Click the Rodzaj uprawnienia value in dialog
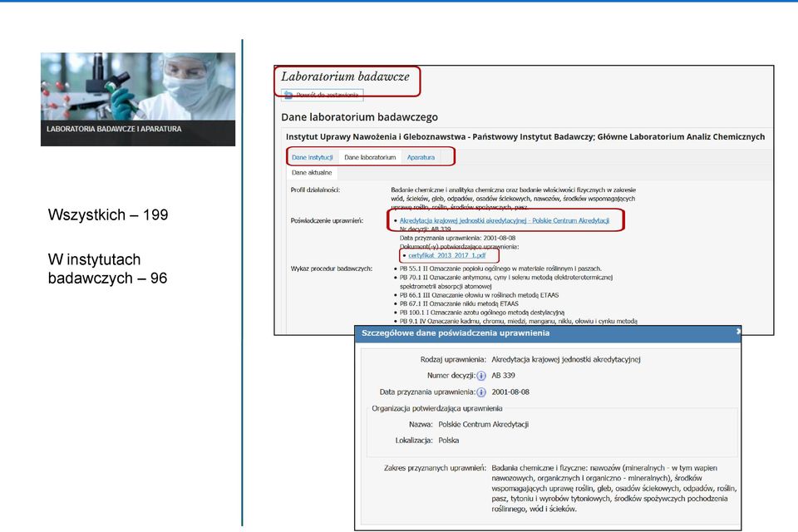 [566, 359]
